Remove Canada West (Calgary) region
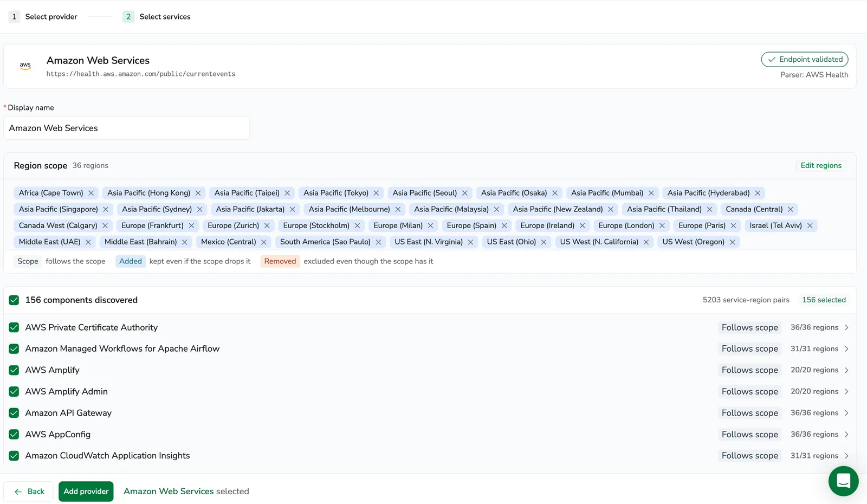This screenshot has height=504, width=867. tap(105, 225)
